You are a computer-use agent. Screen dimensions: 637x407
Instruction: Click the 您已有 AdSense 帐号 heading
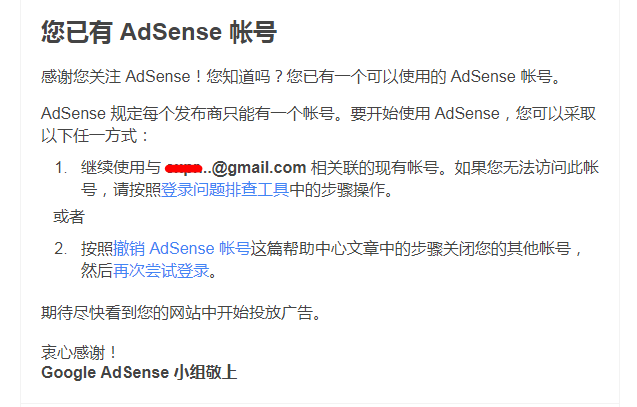tap(159, 32)
